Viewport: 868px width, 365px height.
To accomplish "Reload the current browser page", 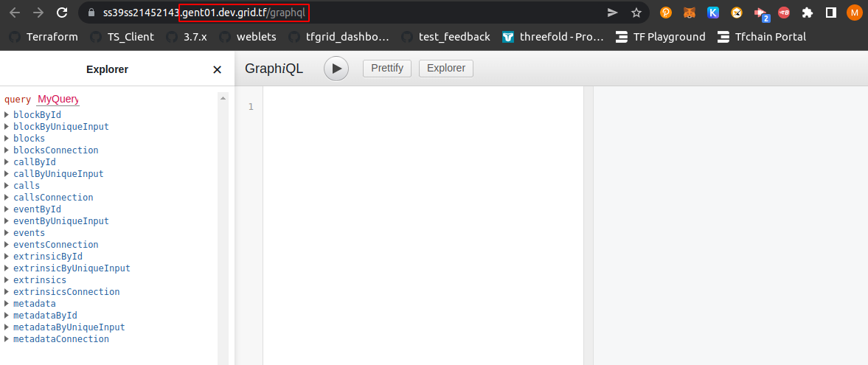I will click(x=63, y=13).
